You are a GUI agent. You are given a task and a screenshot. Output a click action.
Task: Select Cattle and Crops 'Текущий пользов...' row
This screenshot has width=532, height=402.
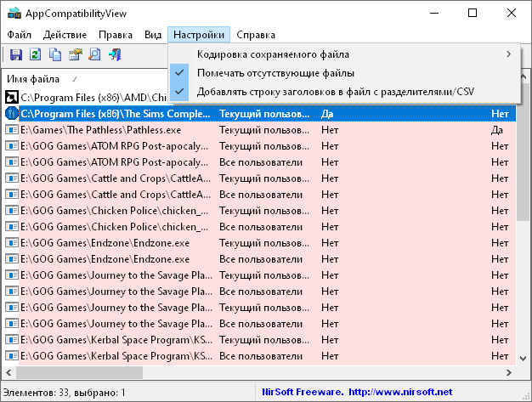point(261,178)
